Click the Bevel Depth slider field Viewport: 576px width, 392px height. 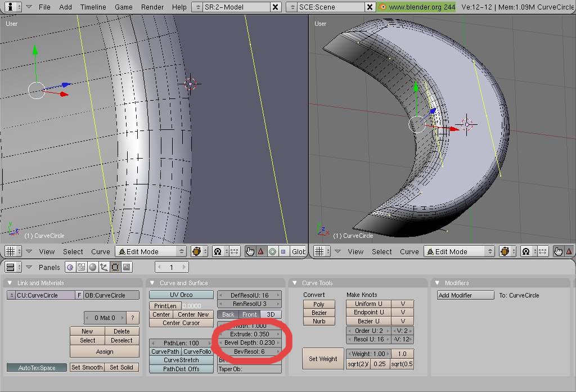(249, 343)
